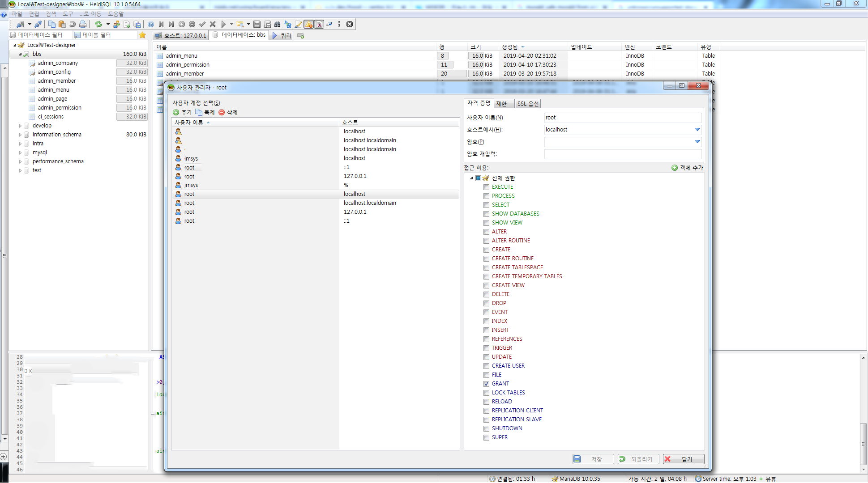Click the refresh toolbar icon
868x483 pixels.
point(98,24)
